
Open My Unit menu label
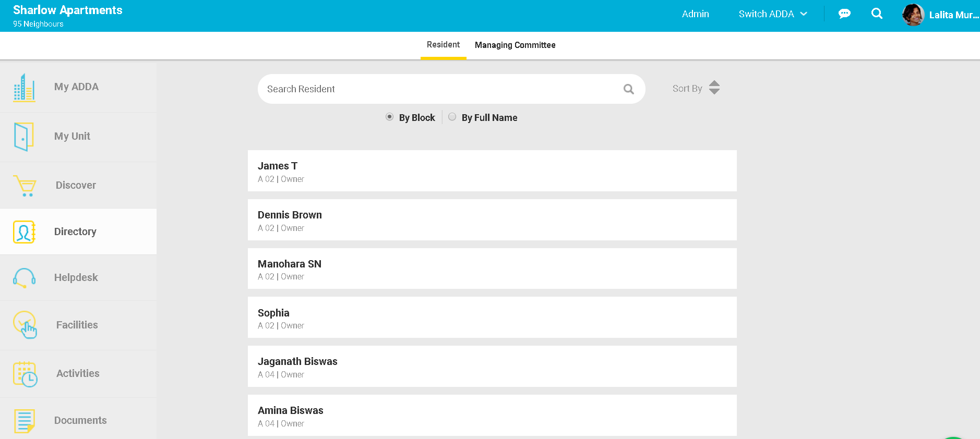click(72, 137)
